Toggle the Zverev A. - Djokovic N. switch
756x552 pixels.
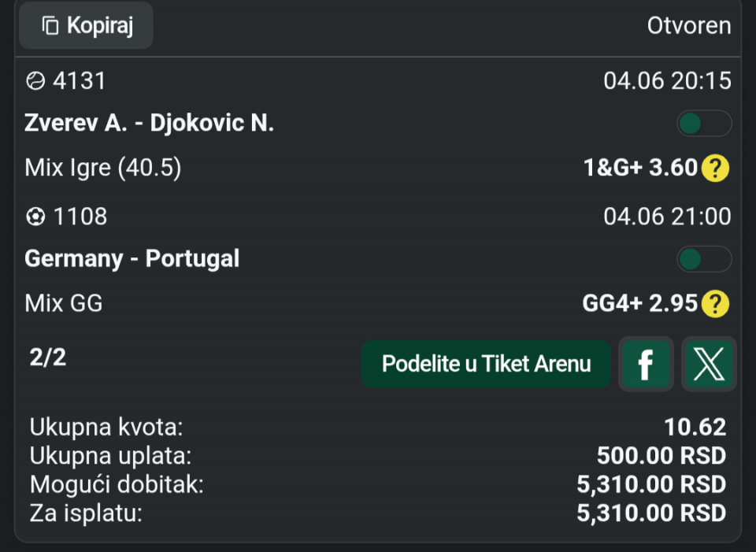(x=704, y=124)
